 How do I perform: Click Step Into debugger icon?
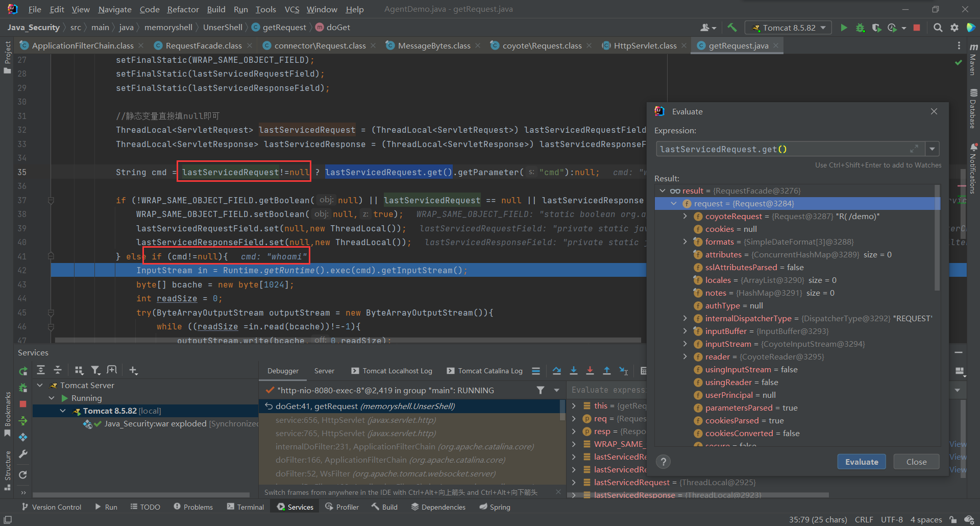[x=573, y=371]
